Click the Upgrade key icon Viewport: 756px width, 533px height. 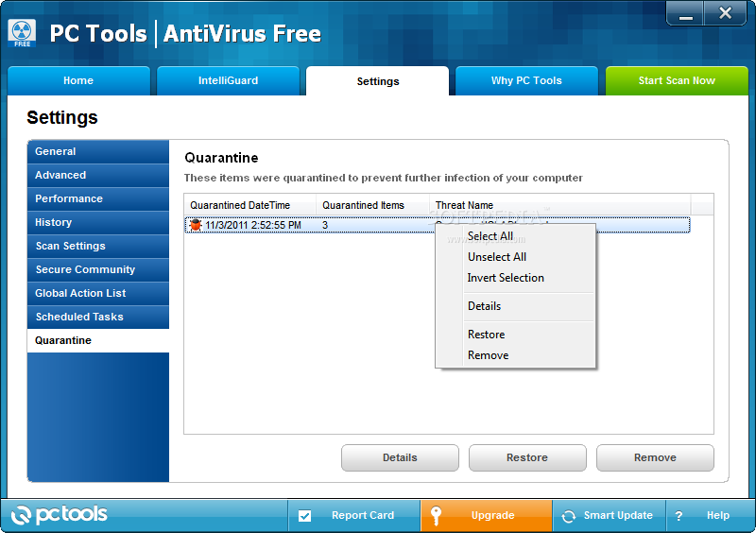coord(436,515)
